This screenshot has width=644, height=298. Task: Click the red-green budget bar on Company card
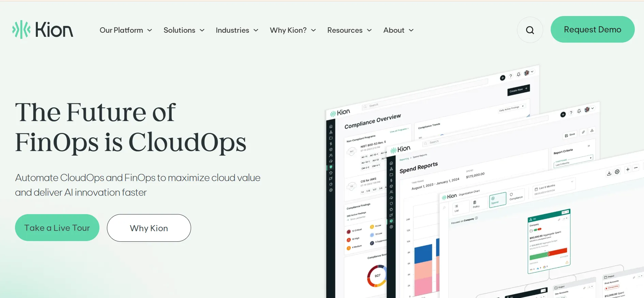coord(548,254)
